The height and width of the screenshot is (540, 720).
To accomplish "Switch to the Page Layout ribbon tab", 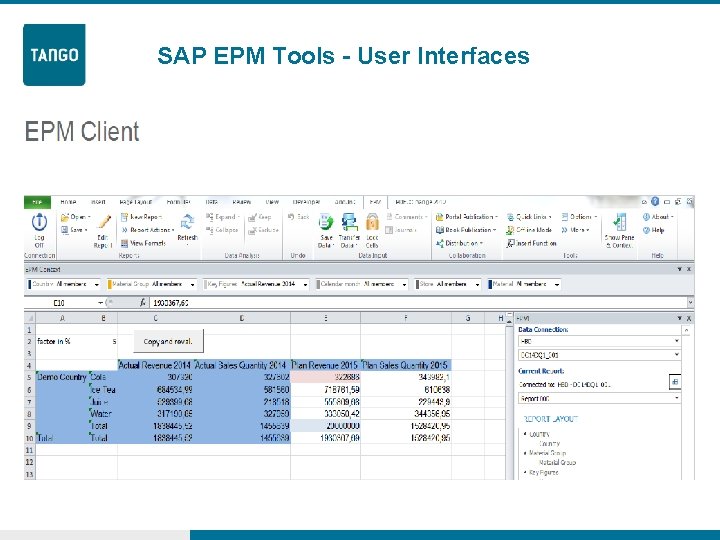I will coord(136,202).
